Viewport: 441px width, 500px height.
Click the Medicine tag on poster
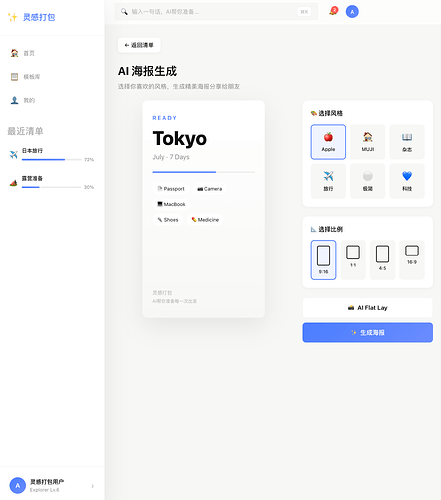click(205, 220)
